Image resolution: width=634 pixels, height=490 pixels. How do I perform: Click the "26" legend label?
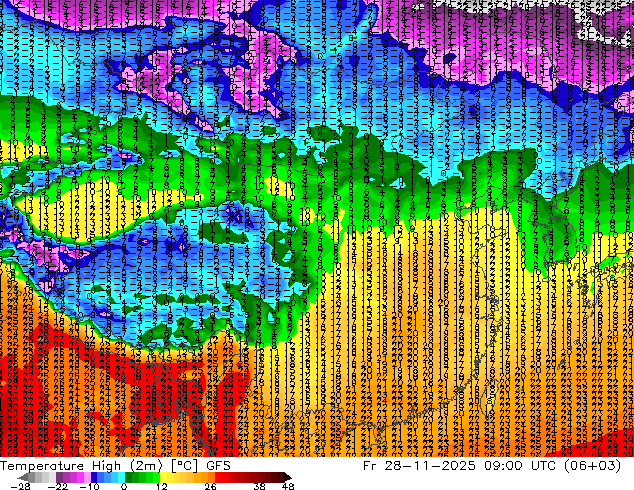coord(210,486)
